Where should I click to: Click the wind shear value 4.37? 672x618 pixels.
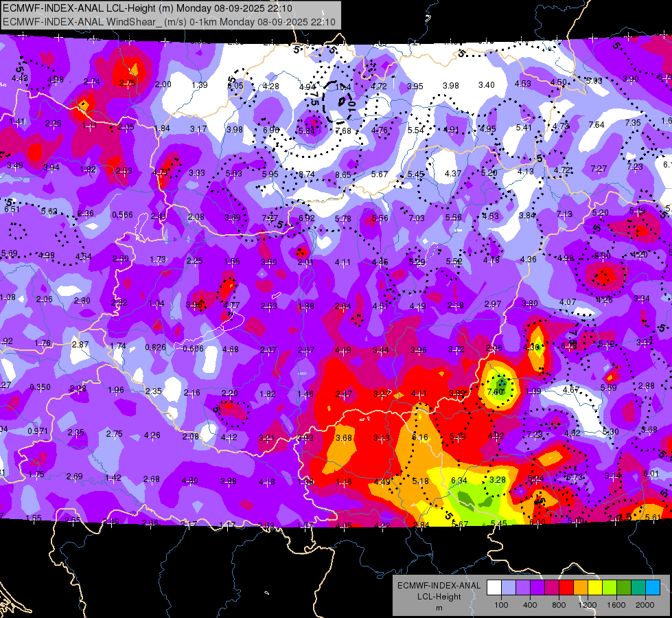pyautogui.click(x=453, y=173)
